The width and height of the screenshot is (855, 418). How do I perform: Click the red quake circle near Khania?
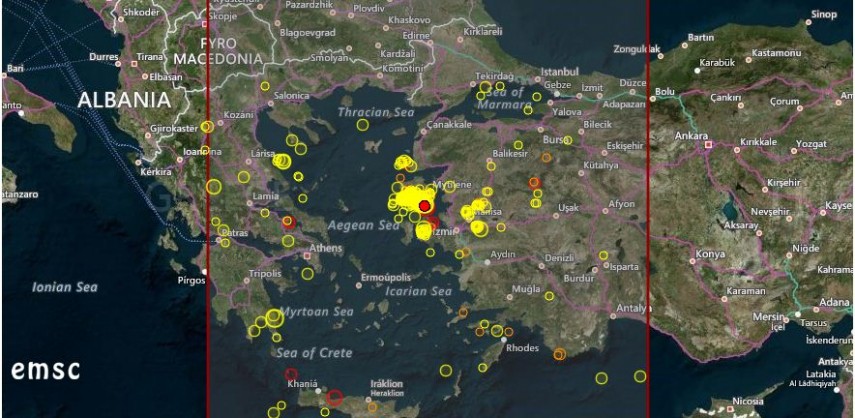(x=291, y=374)
